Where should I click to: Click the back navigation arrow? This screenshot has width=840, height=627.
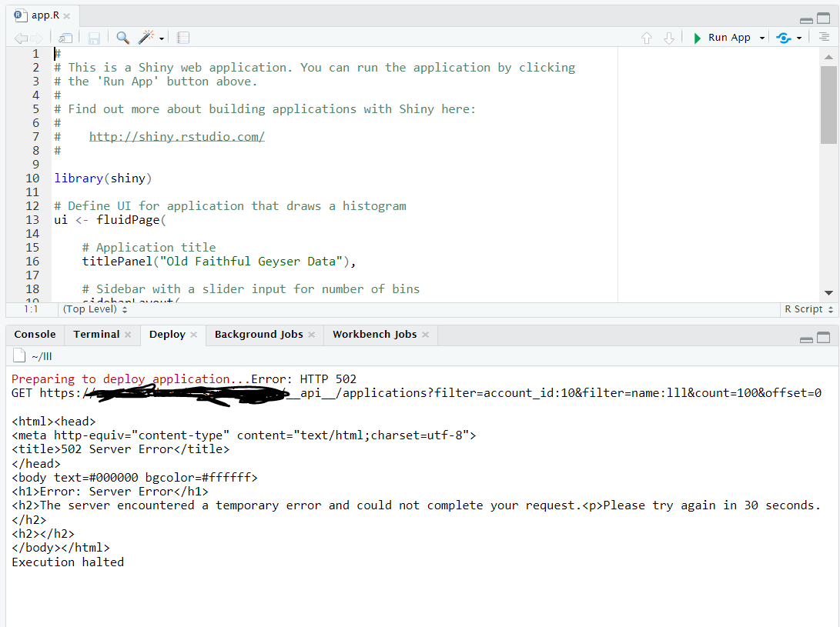pos(19,37)
